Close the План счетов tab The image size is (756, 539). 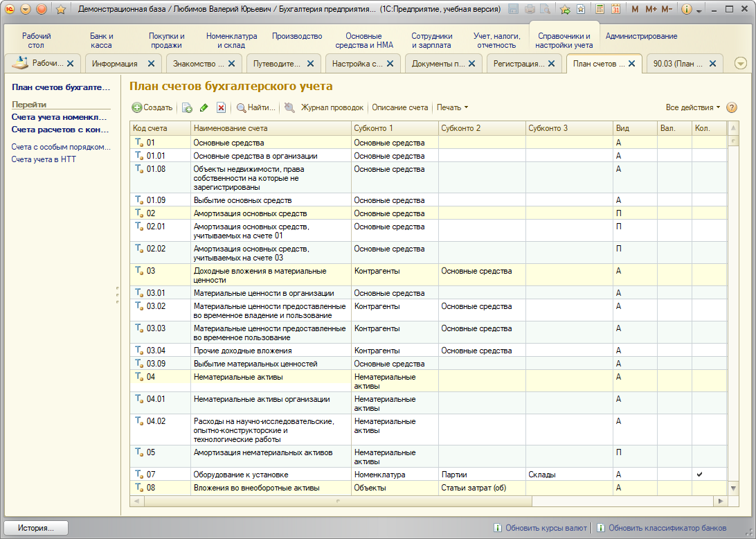(631, 63)
